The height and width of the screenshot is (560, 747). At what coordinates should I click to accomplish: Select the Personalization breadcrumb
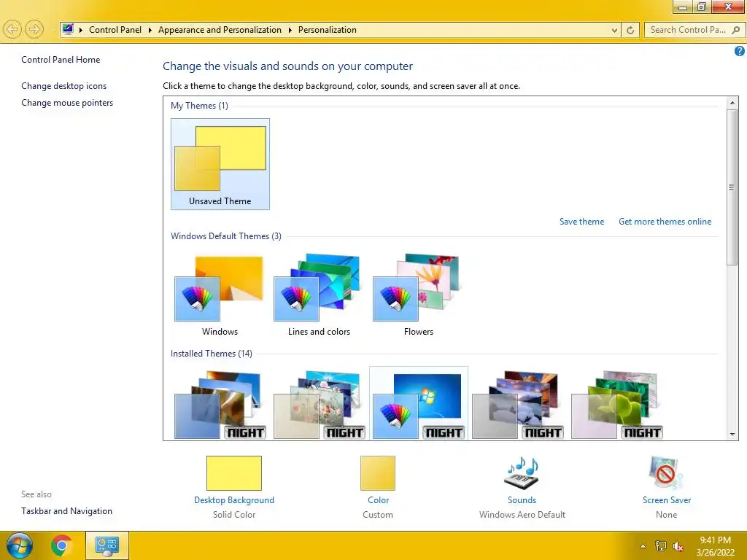pyautogui.click(x=328, y=29)
